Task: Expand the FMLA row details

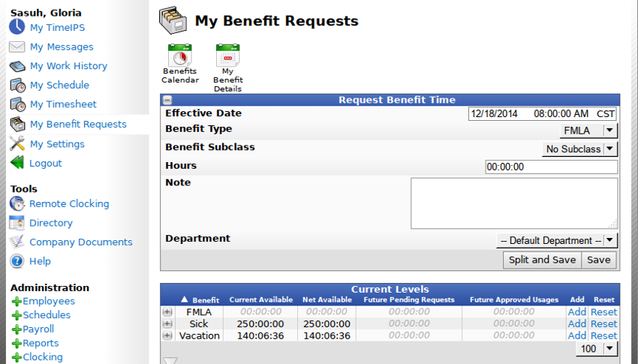Action: (x=167, y=312)
